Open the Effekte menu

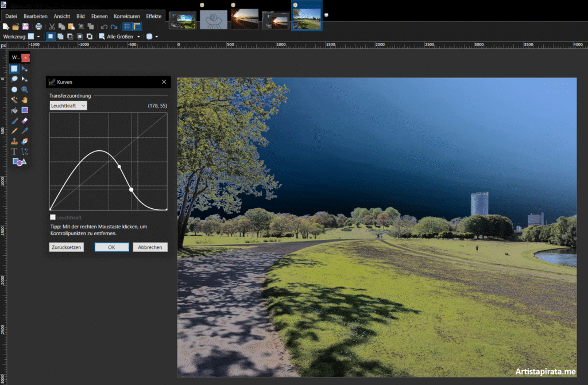pos(153,16)
